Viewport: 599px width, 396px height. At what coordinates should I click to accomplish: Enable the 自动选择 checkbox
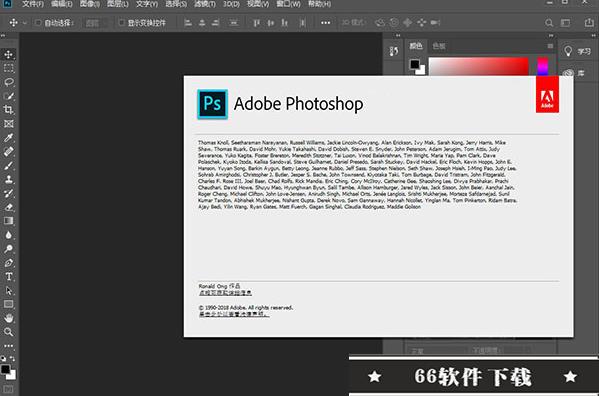38,23
